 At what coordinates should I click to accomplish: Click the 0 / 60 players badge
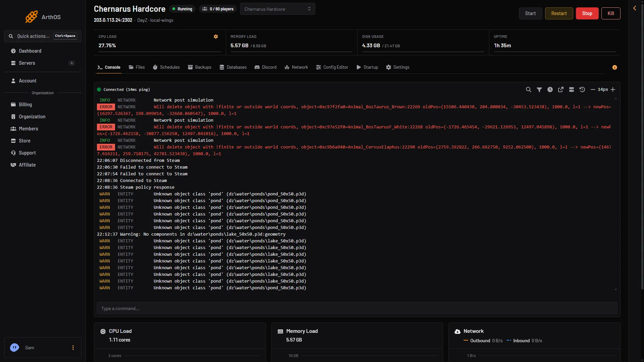point(218,9)
